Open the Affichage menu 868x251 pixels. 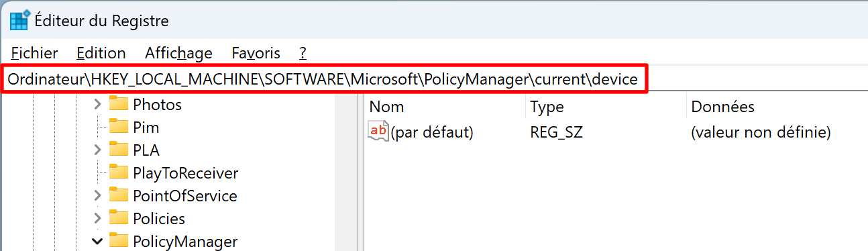click(x=178, y=53)
